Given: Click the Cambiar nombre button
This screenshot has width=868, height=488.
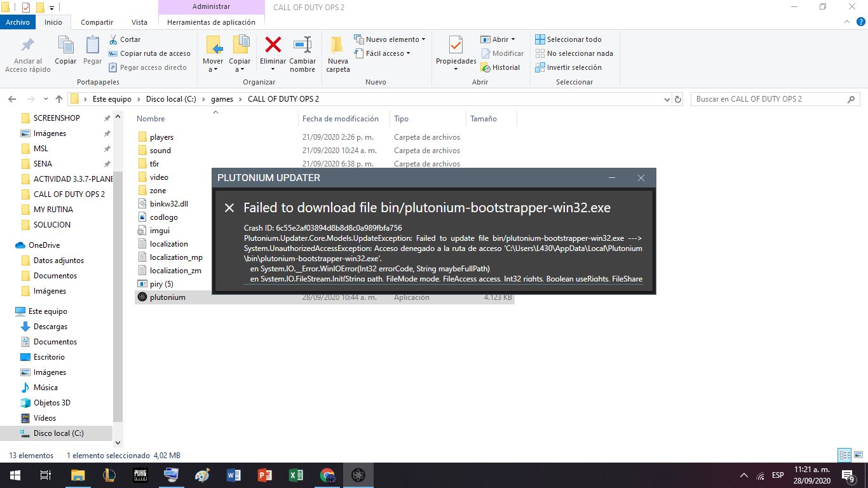Looking at the screenshot, I should coord(302,55).
